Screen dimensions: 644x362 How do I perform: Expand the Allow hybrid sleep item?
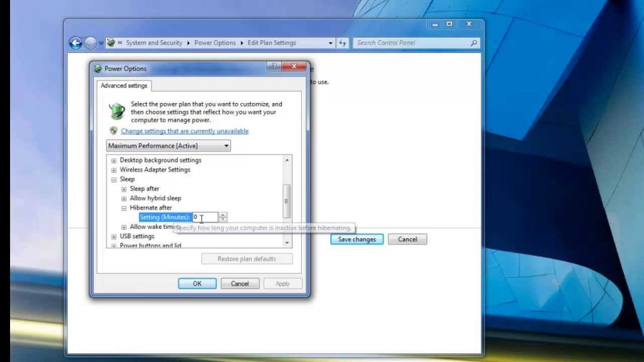tap(123, 198)
